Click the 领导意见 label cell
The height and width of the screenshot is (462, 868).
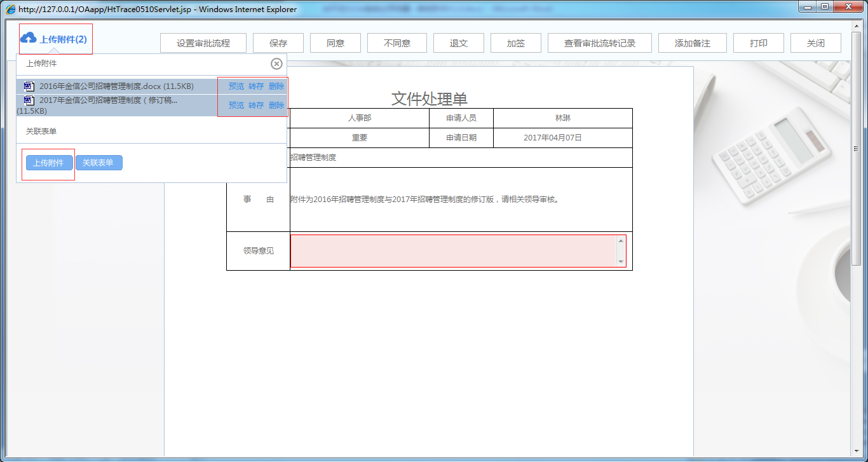pyautogui.click(x=259, y=251)
